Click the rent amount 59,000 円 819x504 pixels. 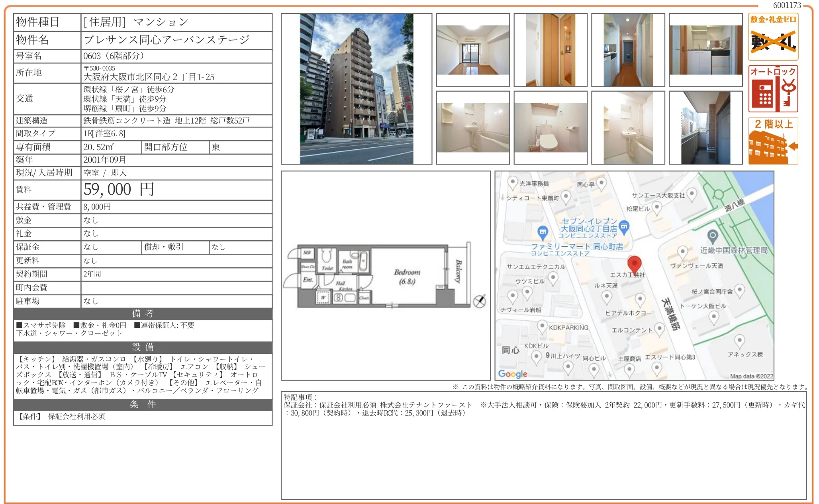(x=119, y=190)
